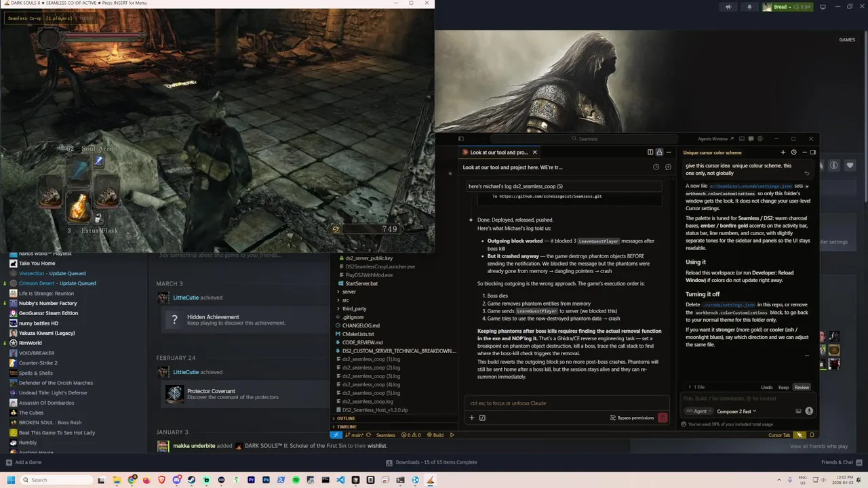Open the more options ellipsis in Cursor agent panel
This screenshot has height=488, width=868.
[804, 152]
